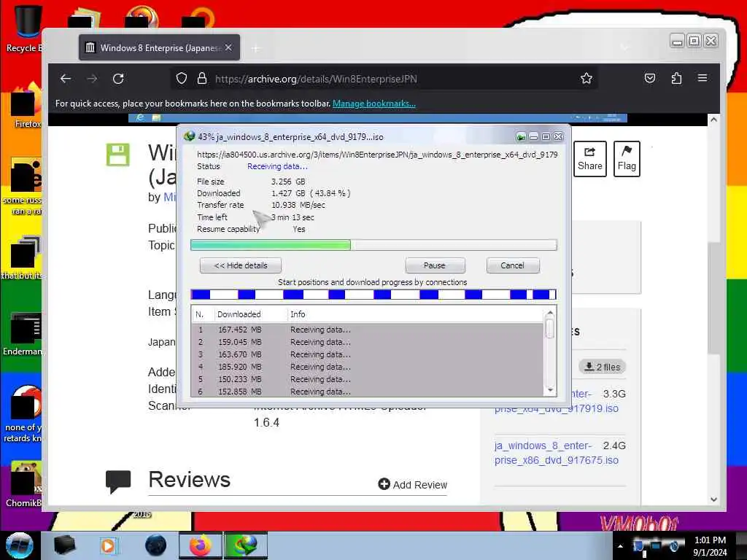Open the ChomikBox desktop icon
The width and height of the screenshot is (747, 560).
click(x=24, y=485)
